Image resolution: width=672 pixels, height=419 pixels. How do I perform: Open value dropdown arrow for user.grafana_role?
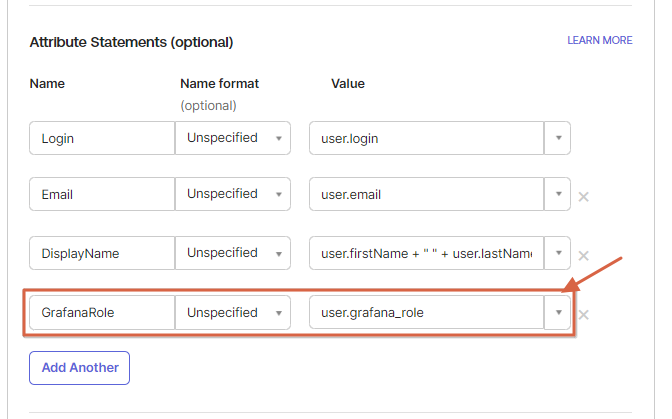[x=557, y=313]
